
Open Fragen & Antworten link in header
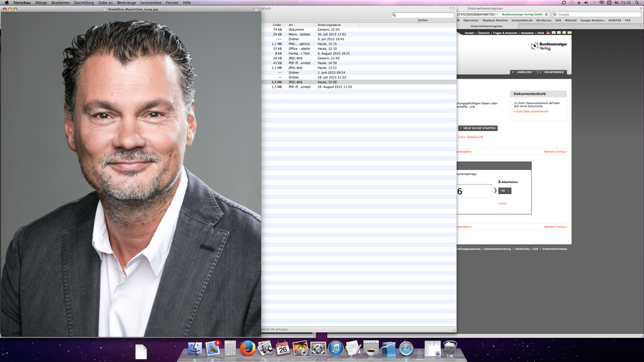click(x=505, y=33)
